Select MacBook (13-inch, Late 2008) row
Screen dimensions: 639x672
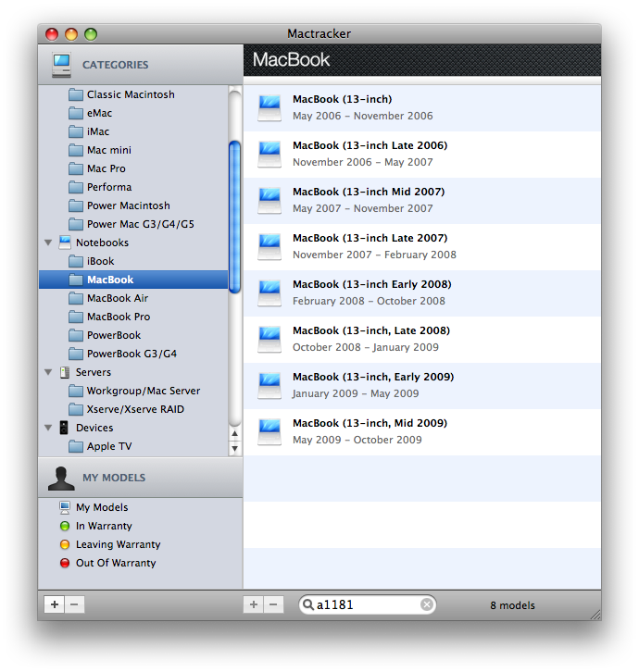tap(422, 340)
